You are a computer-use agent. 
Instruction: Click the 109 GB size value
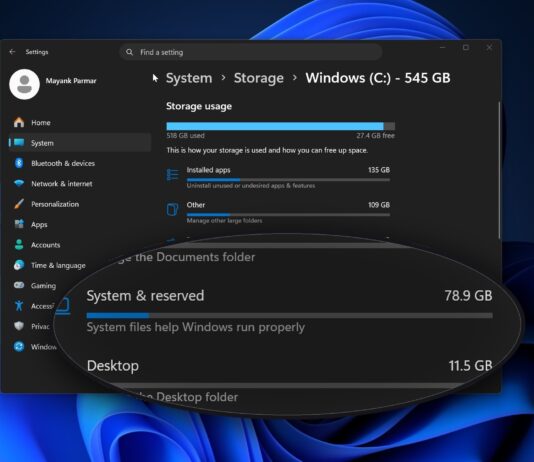[379, 205]
